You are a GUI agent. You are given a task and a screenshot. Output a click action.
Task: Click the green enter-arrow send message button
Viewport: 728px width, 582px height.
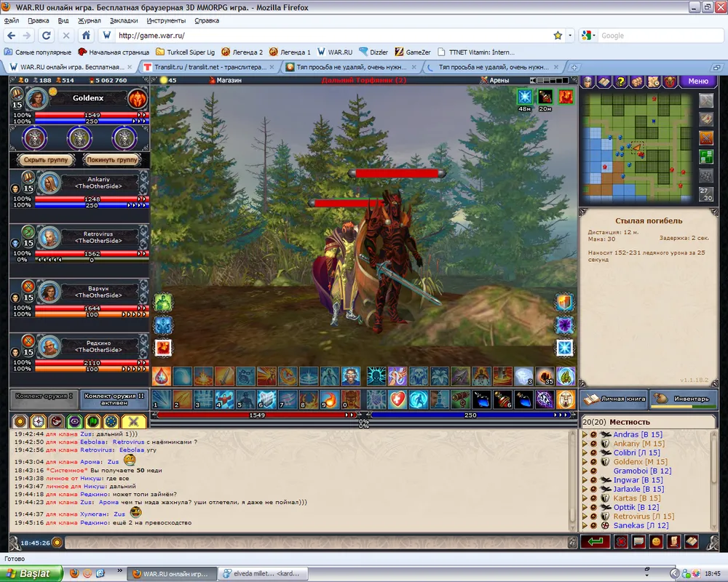click(x=595, y=541)
